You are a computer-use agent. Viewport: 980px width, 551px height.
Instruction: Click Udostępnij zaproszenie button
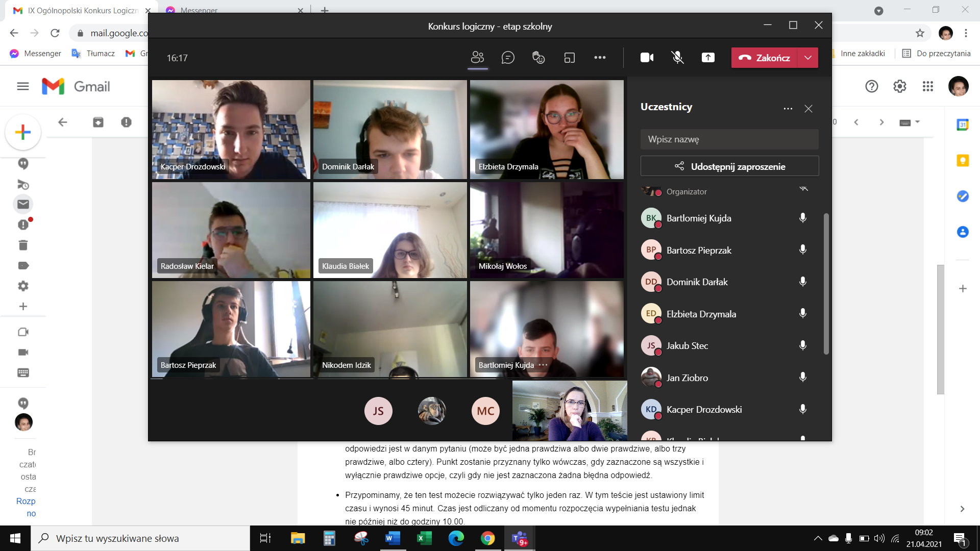tap(729, 166)
